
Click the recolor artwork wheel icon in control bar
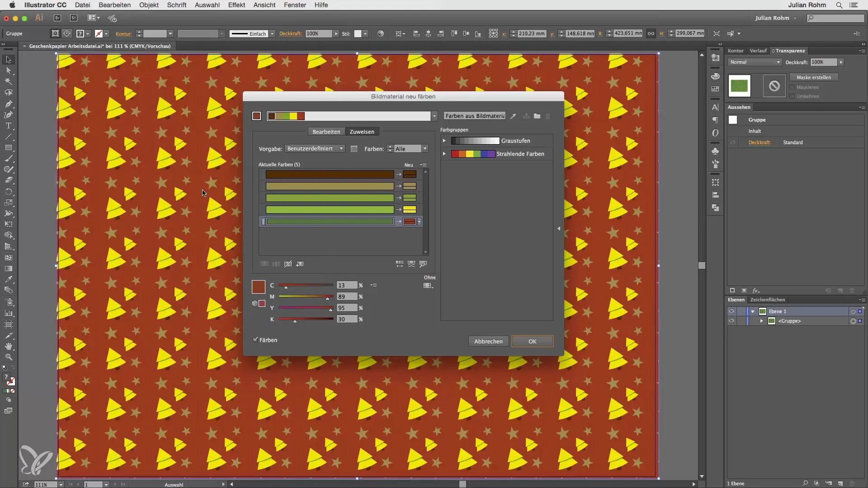[x=381, y=33]
